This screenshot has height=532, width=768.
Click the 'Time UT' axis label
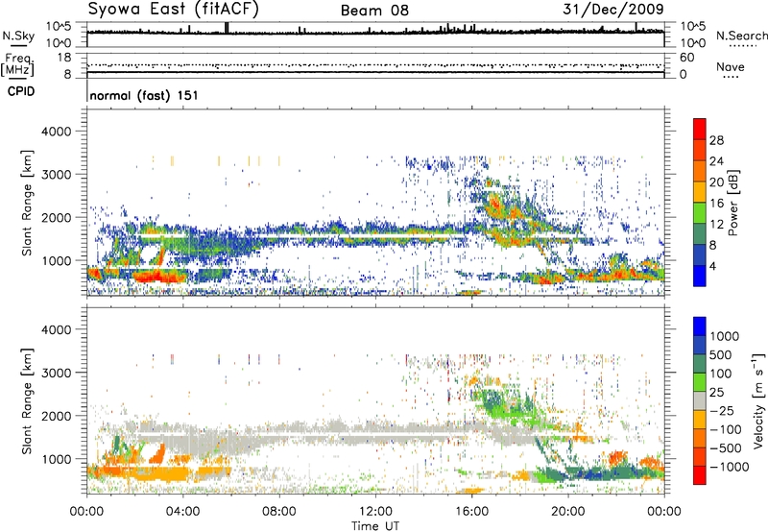coord(375,526)
